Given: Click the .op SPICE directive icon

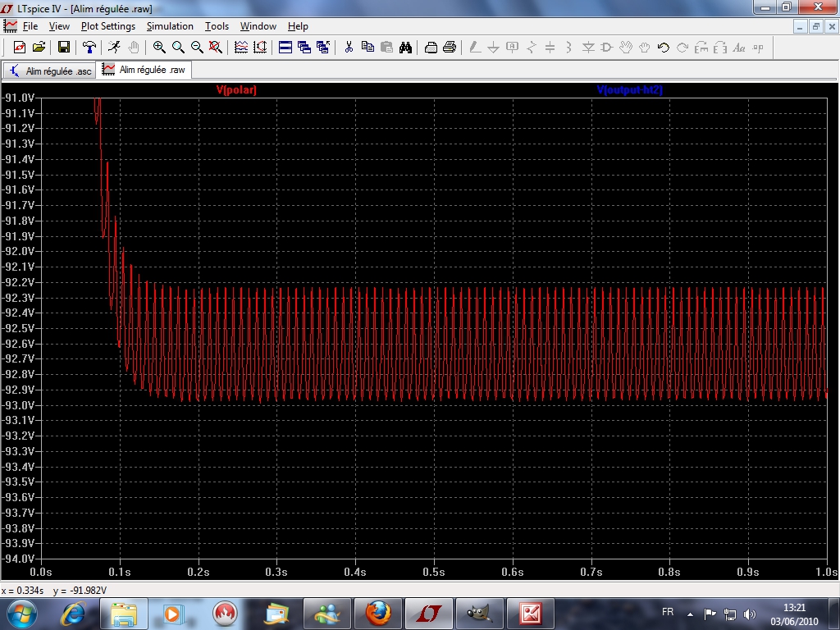Looking at the screenshot, I should [757, 47].
